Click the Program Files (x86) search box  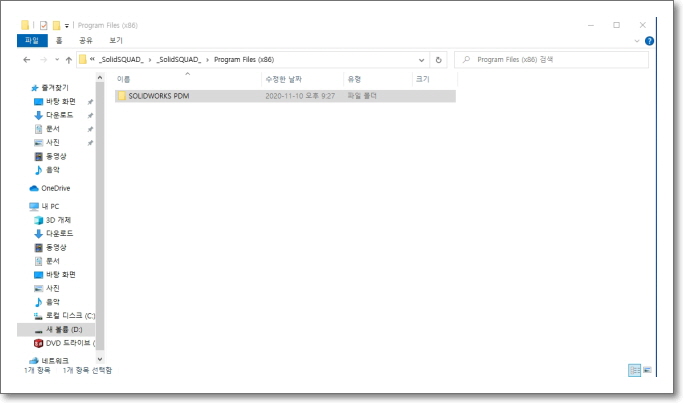[x=551, y=60]
